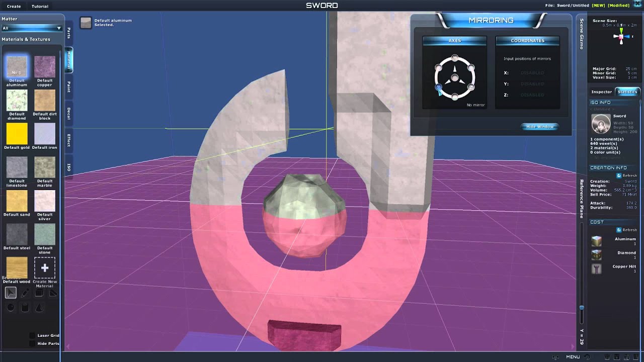Select the Default marble material swatch
The image size is (644, 362).
pyautogui.click(x=45, y=167)
